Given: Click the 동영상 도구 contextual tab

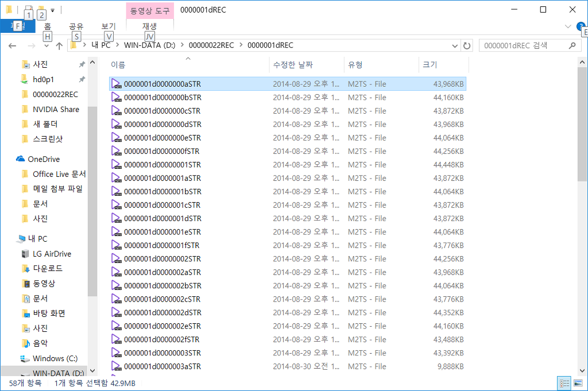Looking at the screenshot, I should coord(150,10).
